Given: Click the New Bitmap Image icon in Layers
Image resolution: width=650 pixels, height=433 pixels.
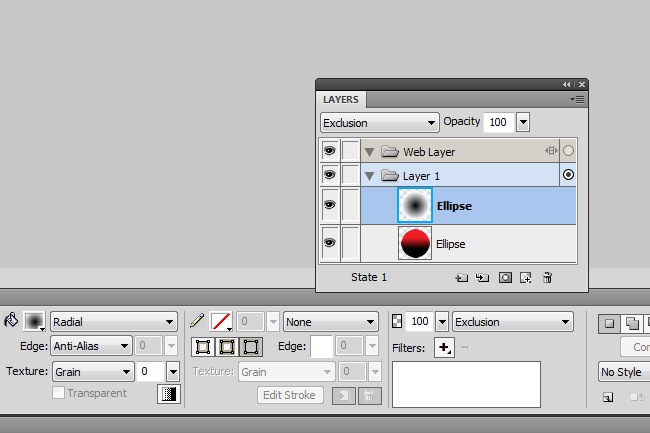Looking at the screenshot, I should pyautogui.click(x=525, y=278).
